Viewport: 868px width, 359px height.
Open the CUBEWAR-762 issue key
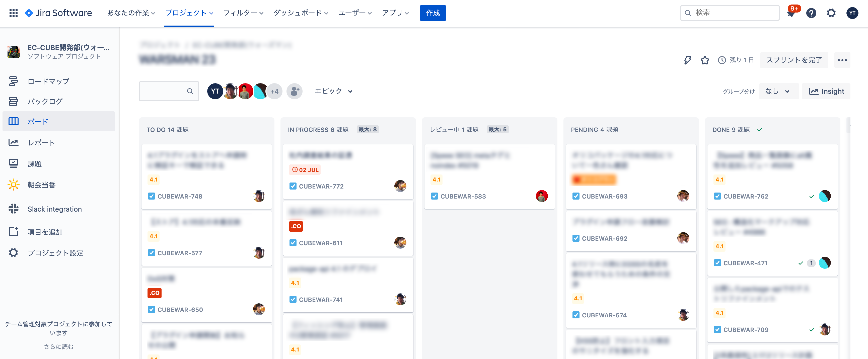746,196
